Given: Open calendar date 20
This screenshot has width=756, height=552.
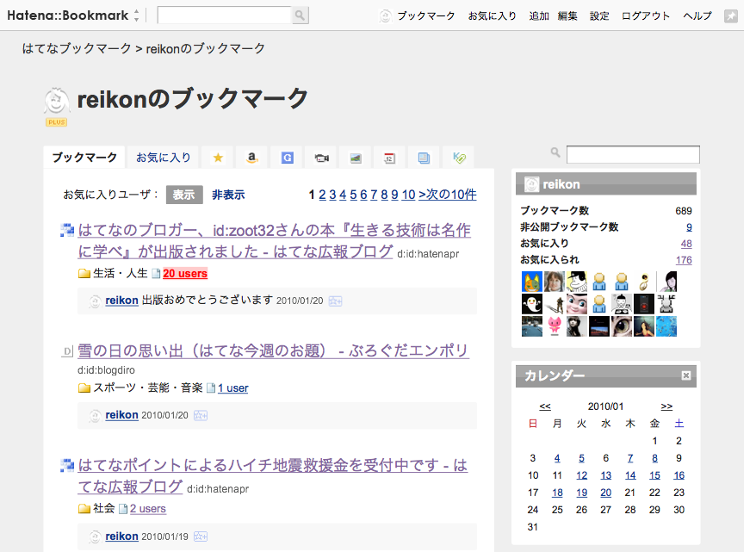Looking at the screenshot, I should click(605, 493).
